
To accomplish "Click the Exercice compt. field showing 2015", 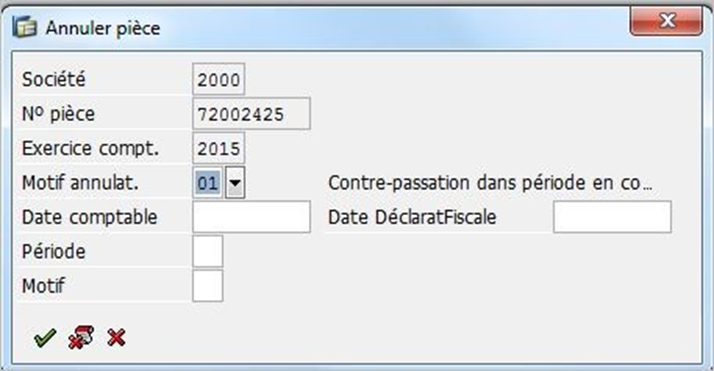I will pyautogui.click(x=219, y=148).
